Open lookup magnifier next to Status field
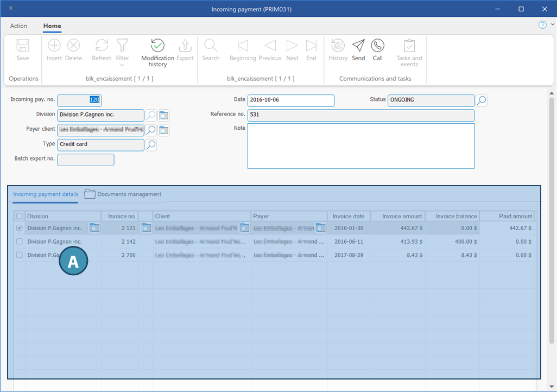Viewport: 557px width, 392px height. 482,100
